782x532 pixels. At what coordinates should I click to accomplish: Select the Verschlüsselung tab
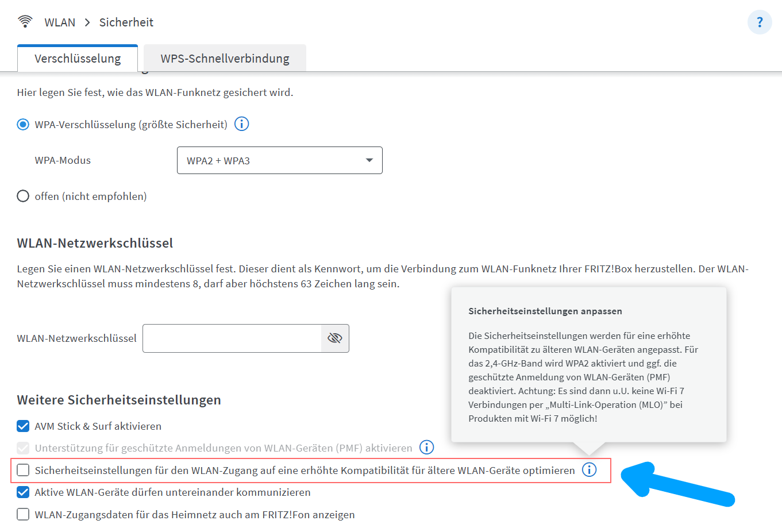(x=77, y=58)
